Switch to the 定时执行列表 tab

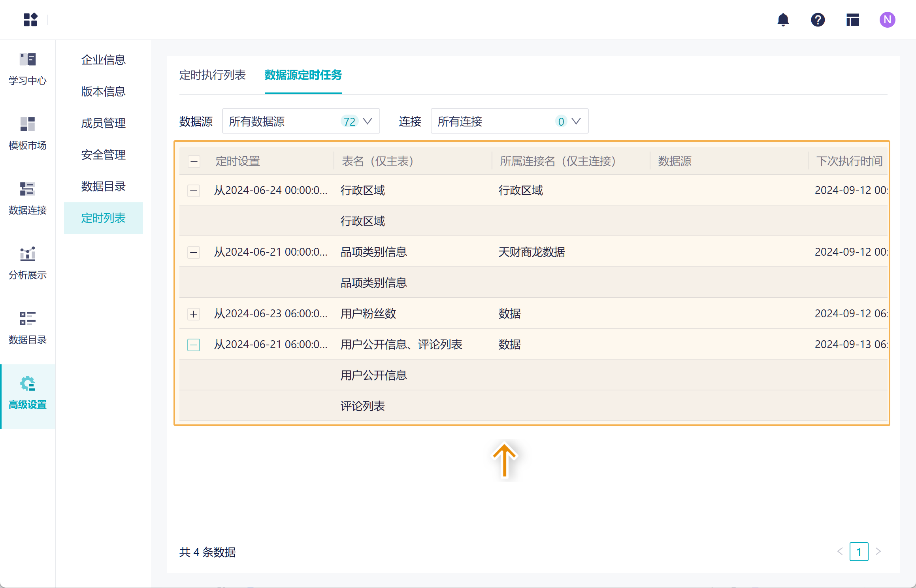(x=212, y=75)
